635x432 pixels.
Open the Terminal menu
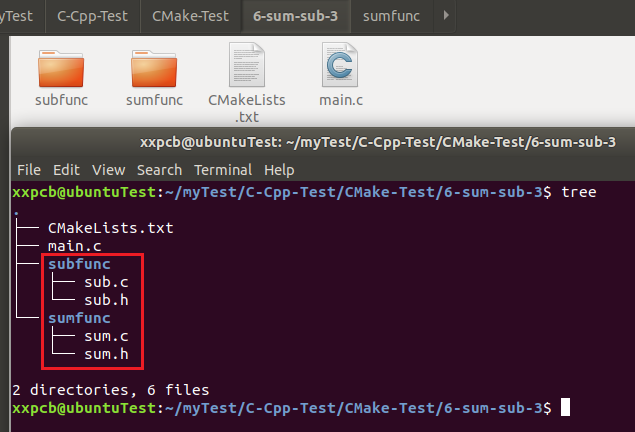click(x=223, y=170)
